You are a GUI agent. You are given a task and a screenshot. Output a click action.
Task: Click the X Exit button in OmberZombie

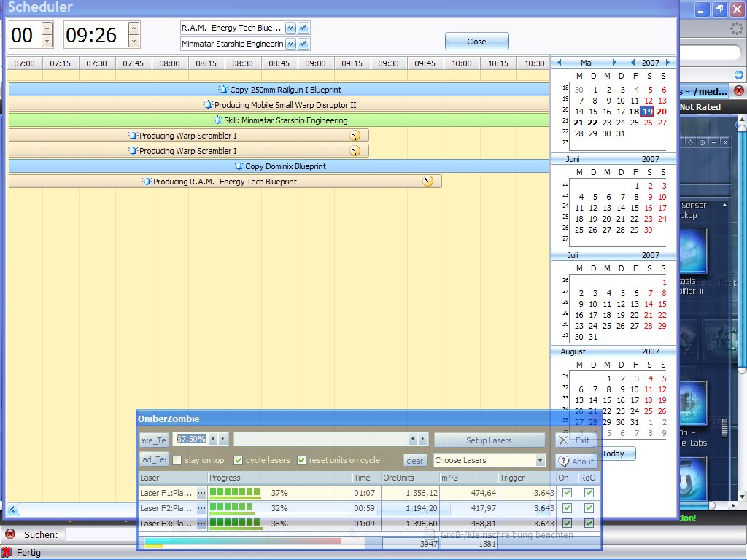click(x=576, y=440)
